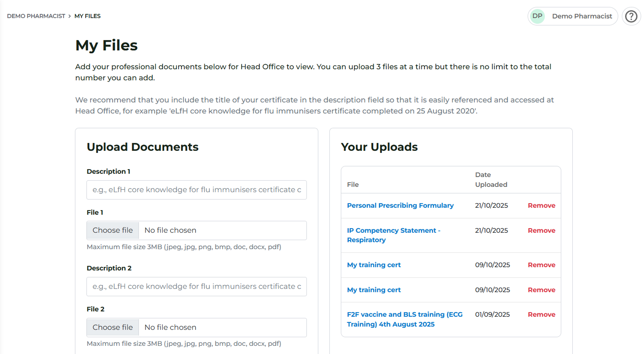Remove the first My training cert upload

point(541,265)
